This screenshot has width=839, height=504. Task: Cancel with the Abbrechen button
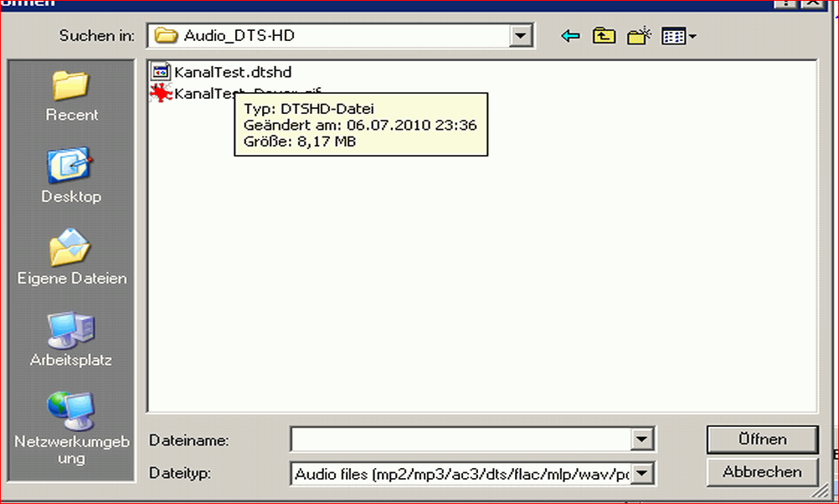point(761,472)
